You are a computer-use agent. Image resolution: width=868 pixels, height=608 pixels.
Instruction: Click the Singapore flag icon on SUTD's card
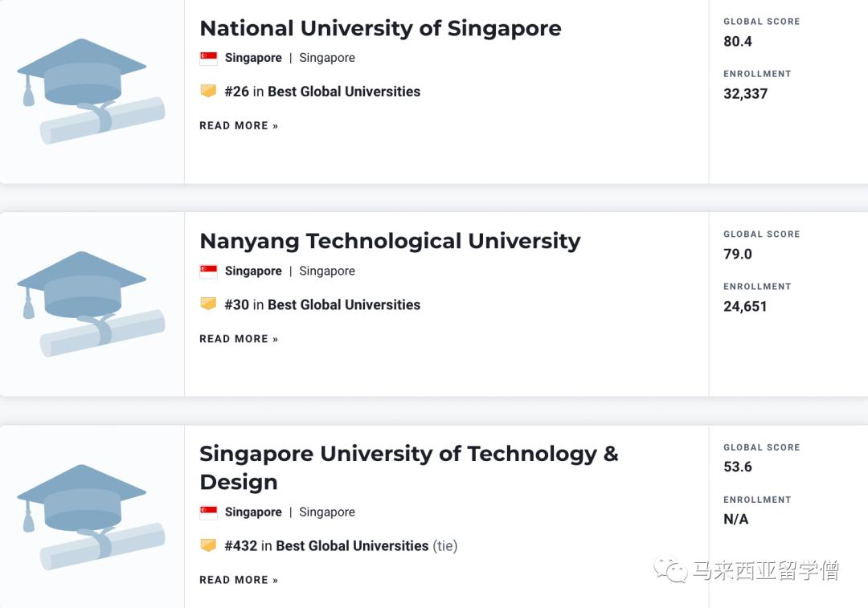click(x=207, y=512)
